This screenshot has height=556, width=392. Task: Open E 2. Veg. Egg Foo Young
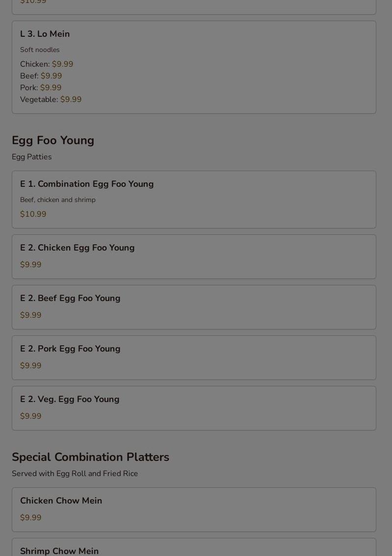(194, 408)
